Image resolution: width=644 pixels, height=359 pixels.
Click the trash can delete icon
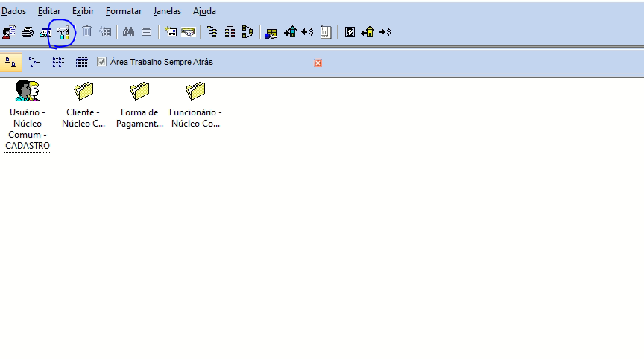coord(86,31)
